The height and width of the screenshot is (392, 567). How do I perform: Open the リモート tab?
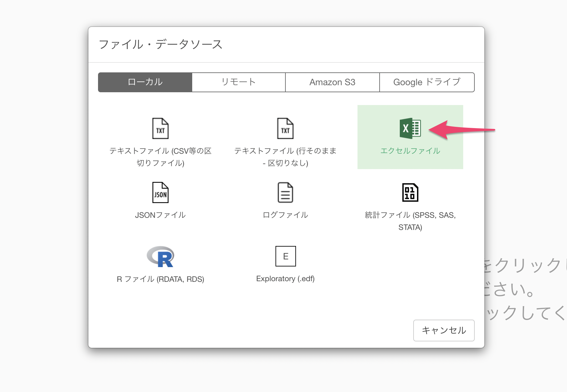(x=239, y=82)
